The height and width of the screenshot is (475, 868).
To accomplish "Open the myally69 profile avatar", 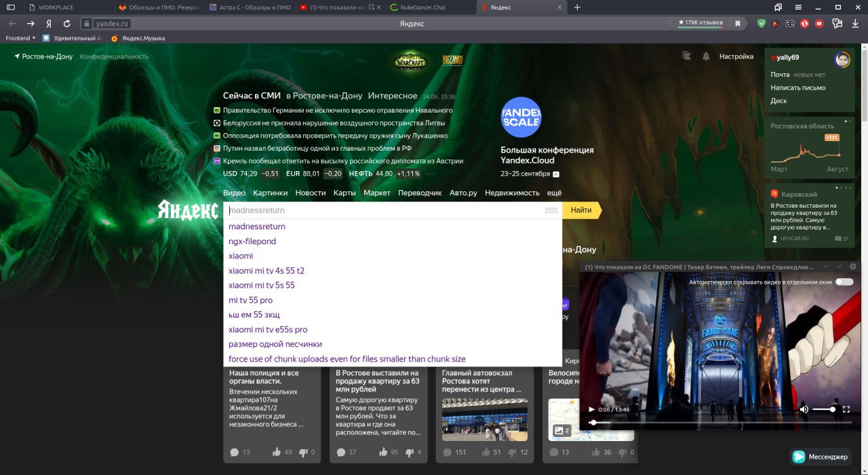I will (x=842, y=59).
